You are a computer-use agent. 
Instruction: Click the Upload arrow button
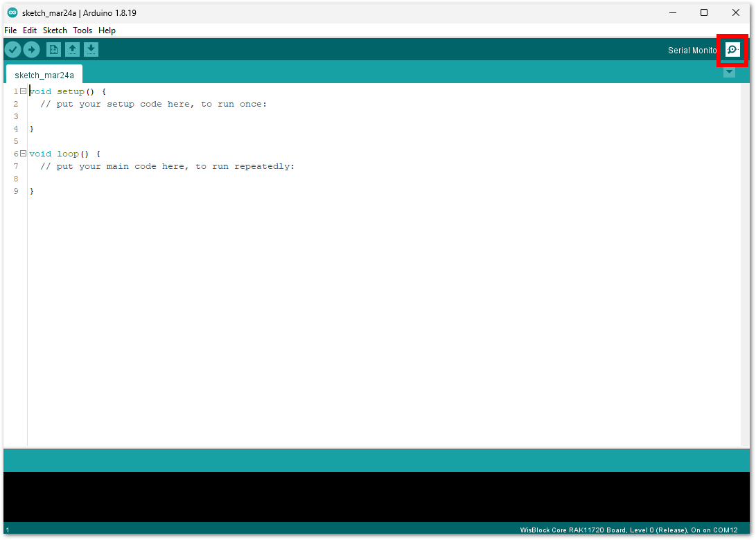(x=32, y=50)
